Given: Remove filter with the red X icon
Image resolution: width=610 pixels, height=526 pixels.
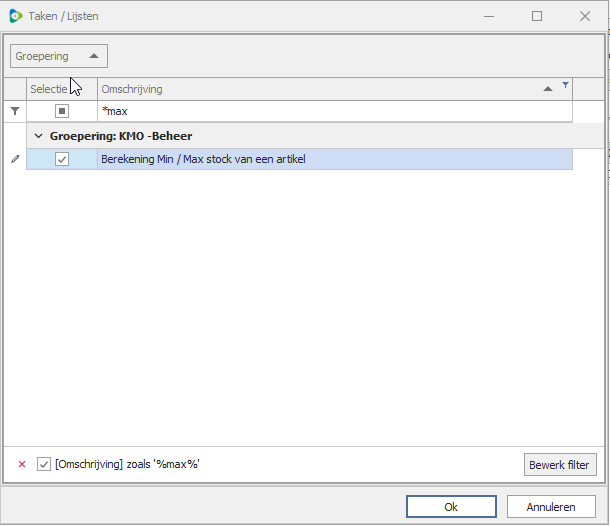Looking at the screenshot, I should 22,464.
